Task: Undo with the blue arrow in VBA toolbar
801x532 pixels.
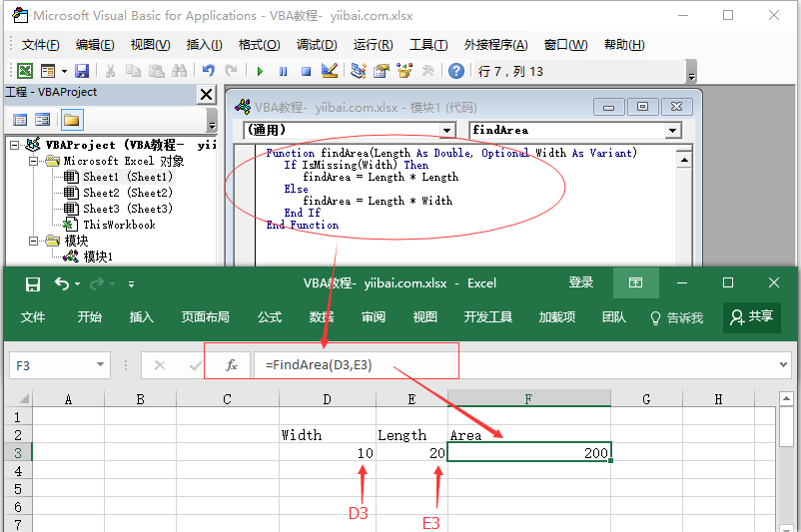Action: click(x=208, y=71)
